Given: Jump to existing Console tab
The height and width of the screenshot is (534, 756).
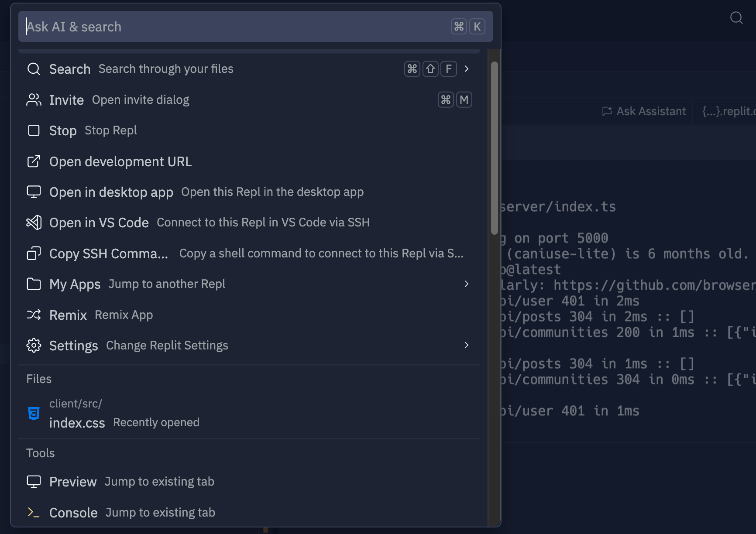Looking at the screenshot, I should point(249,512).
